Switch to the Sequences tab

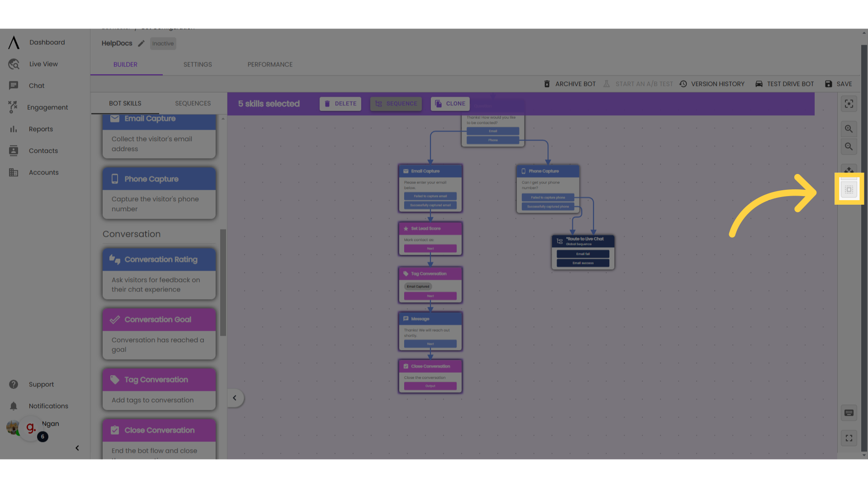pyautogui.click(x=193, y=103)
